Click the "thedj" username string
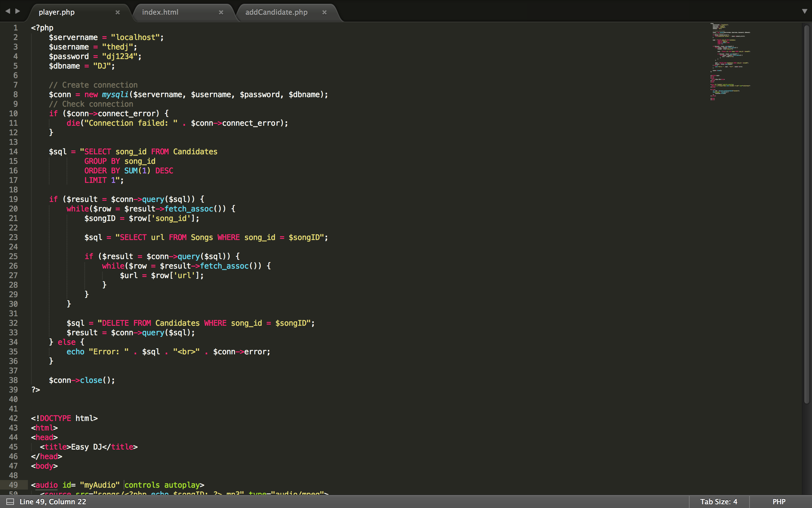The height and width of the screenshot is (508, 812). pyautogui.click(x=117, y=47)
